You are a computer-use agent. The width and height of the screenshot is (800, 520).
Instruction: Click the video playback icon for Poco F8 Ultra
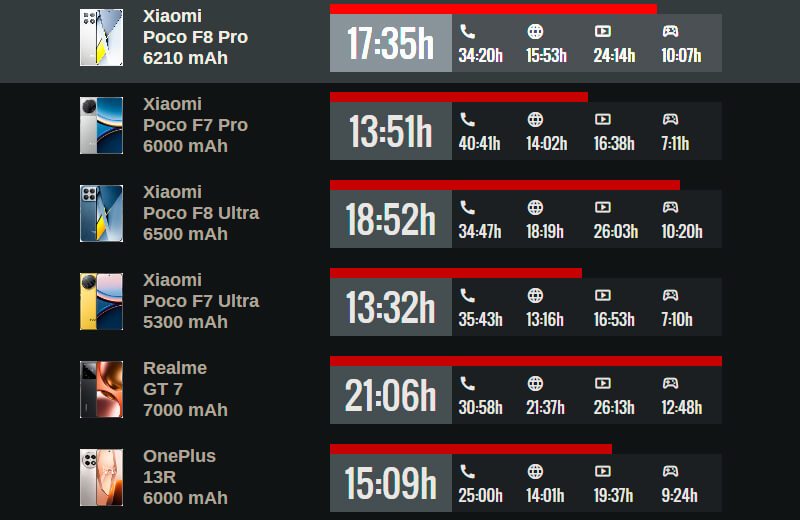click(602, 207)
